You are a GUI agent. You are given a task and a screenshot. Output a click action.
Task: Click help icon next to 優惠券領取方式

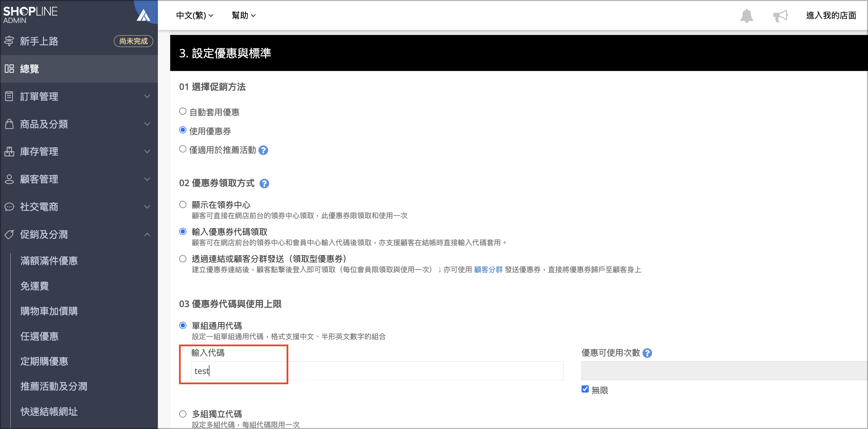click(x=264, y=184)
